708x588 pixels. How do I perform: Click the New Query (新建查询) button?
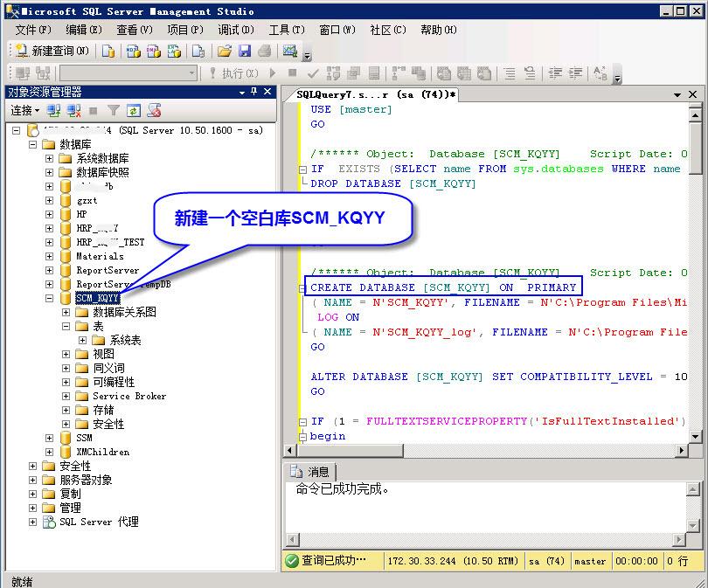(52, 51)
